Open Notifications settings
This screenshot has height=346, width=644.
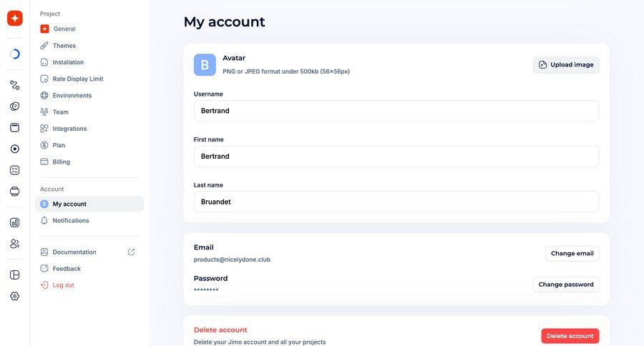click(71, 221)
